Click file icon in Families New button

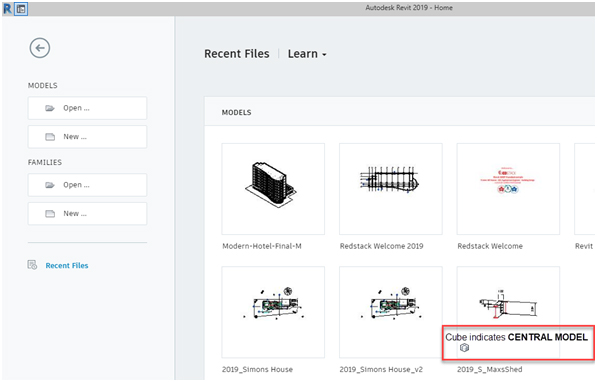[50, 214]
